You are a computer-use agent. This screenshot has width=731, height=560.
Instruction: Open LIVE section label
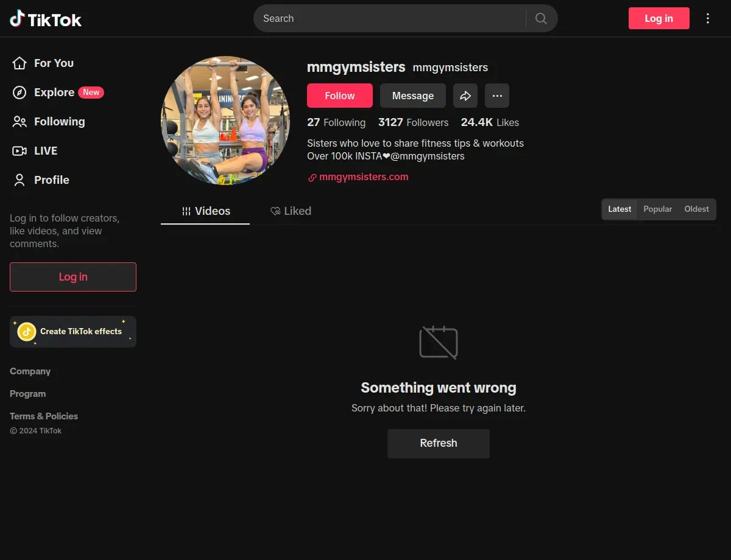point(46,151)
